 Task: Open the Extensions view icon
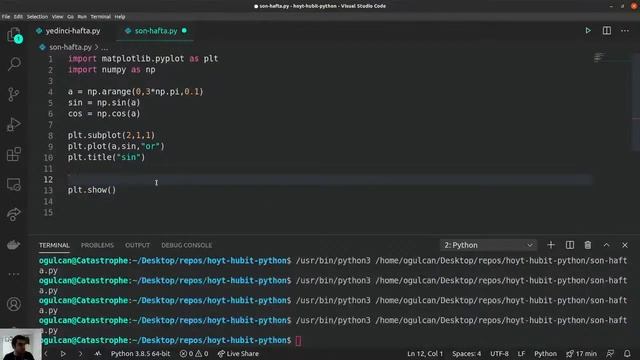[x=14, y=154]
